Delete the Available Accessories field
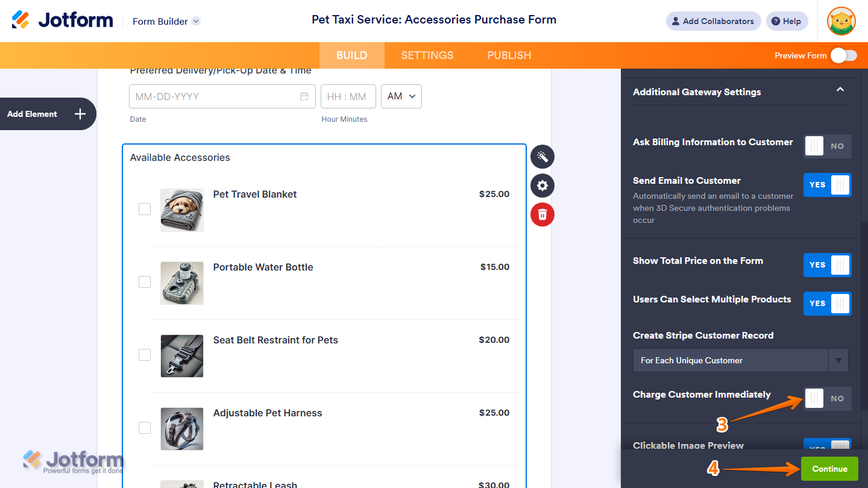This screenshot has width=868, height=488. [542, 214]
